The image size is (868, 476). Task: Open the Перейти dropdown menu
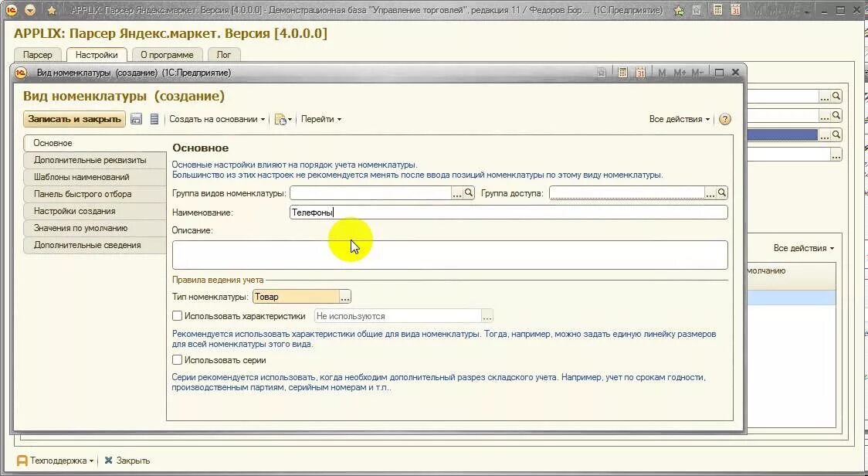[321, 119]
